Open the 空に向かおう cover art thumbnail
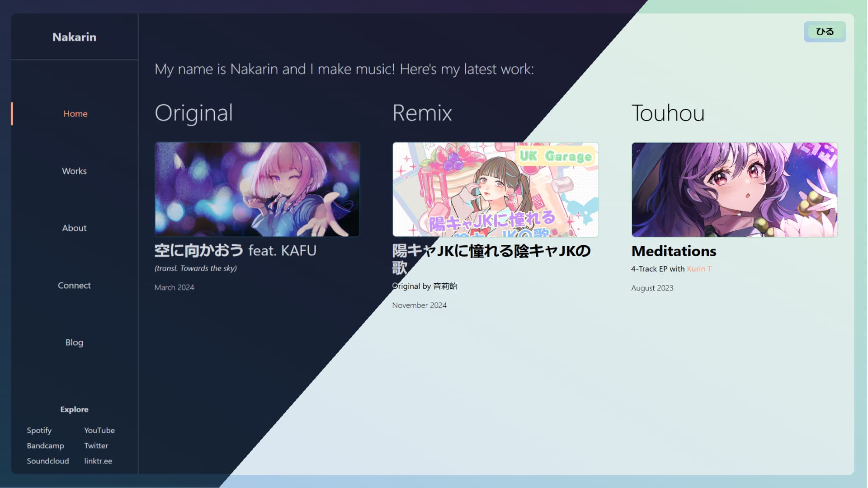Screen dimensions: 868x488 pyautogui.click(x=257, y=189)
